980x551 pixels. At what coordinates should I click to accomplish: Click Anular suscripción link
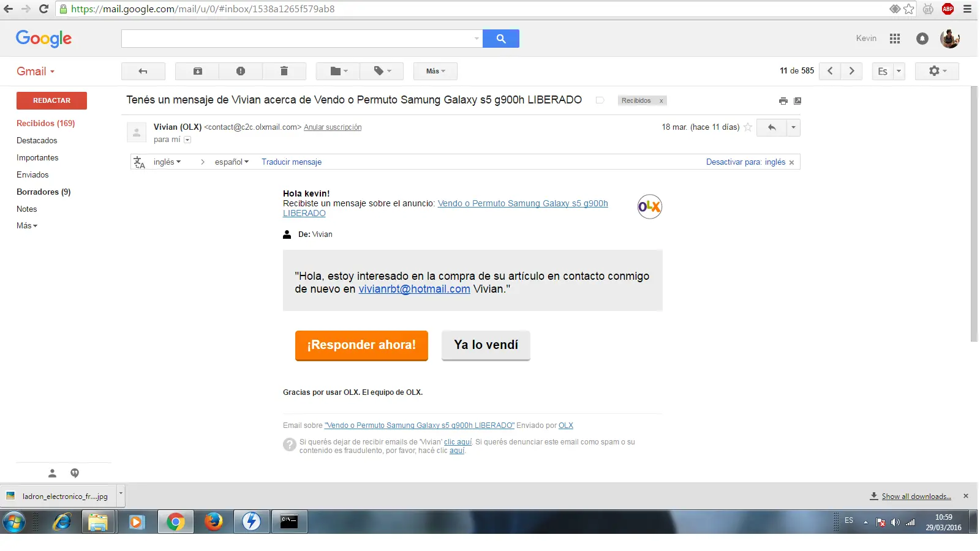(x=333, y=127)
